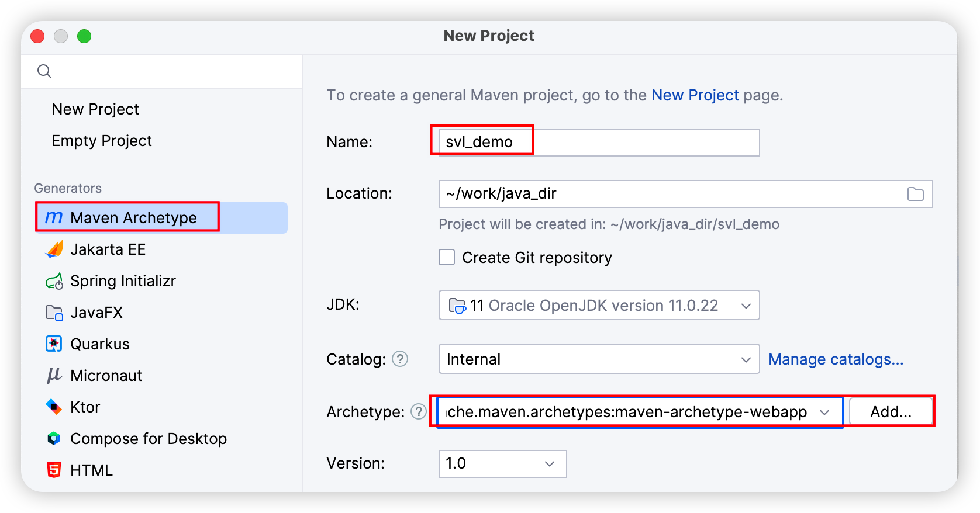
Task: Expand the Version 1.0 dropdown
Action: click(x=549, y=463)
